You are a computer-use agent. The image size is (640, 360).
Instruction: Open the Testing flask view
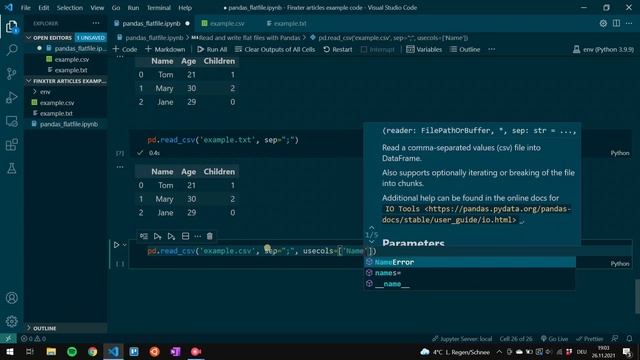(x=11, y=168)
